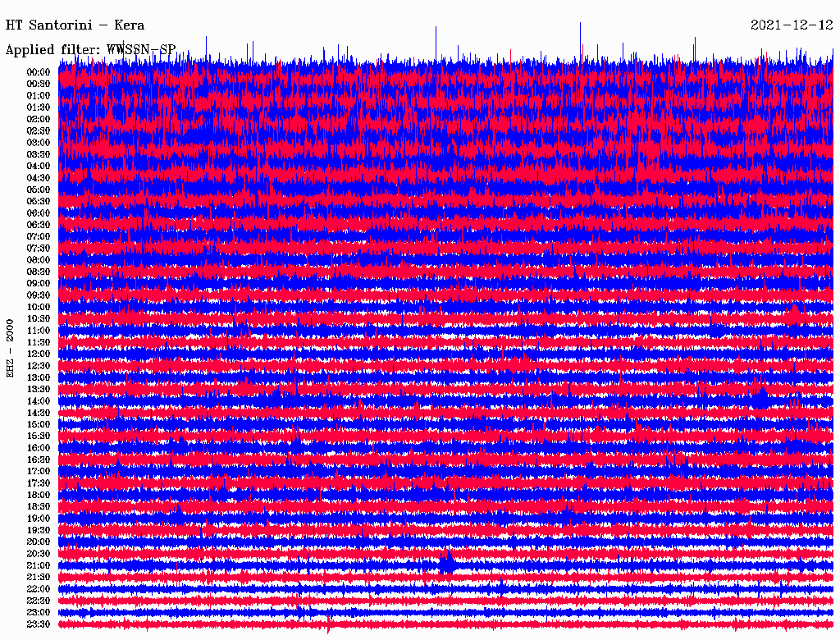Image resolution: width=840 pixels, height=640 pixels.
Task: Click the 06:00 time label
Action: coord(39,213)
